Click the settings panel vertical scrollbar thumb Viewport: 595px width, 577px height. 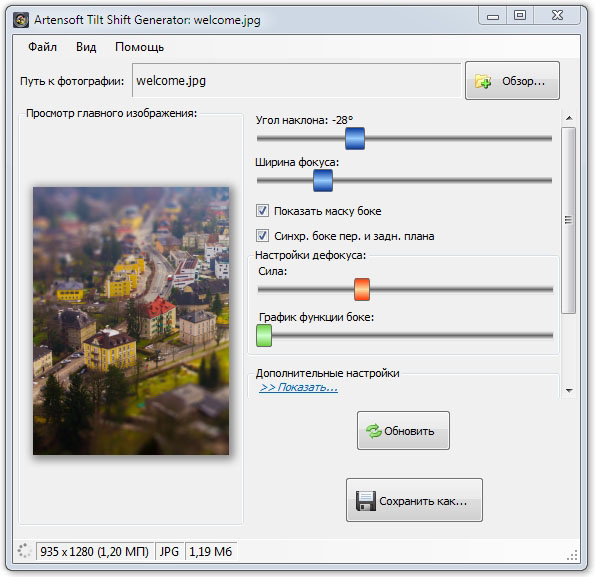point(568,221)
